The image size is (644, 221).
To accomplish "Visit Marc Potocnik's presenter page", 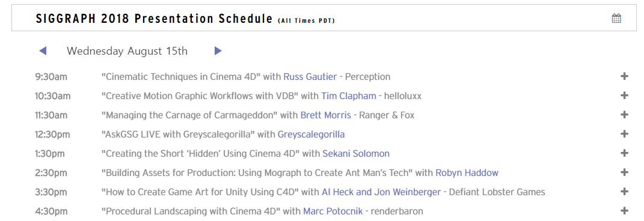I will 333,211.
